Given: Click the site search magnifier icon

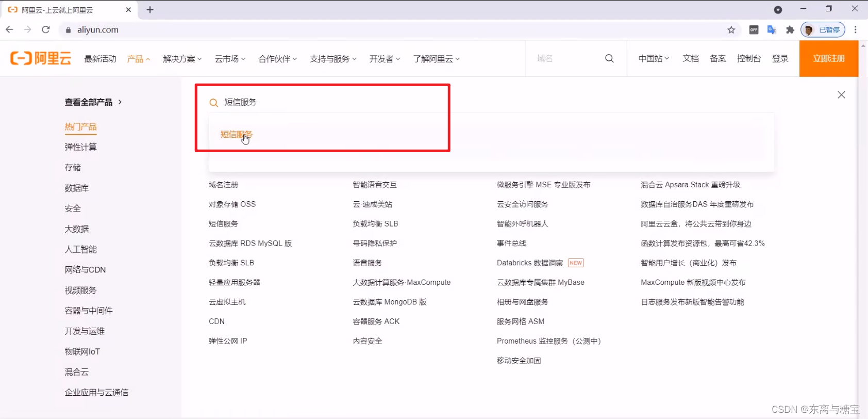Looking at the screenshot, I should point(609,58).
